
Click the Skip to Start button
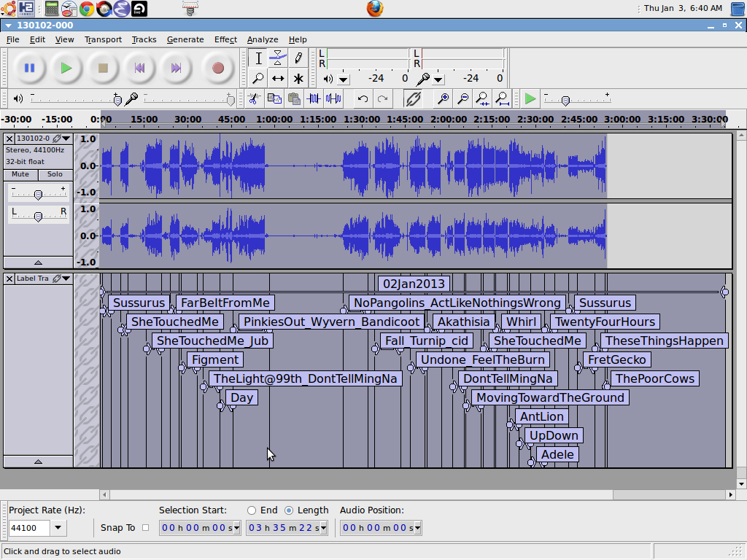click(x=139, y=68)
